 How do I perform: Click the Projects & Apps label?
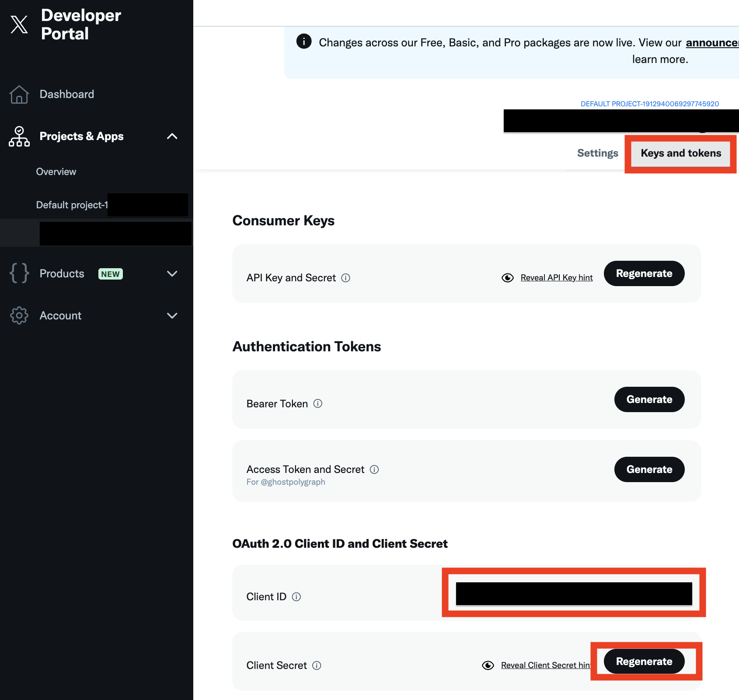click(81, 136)
